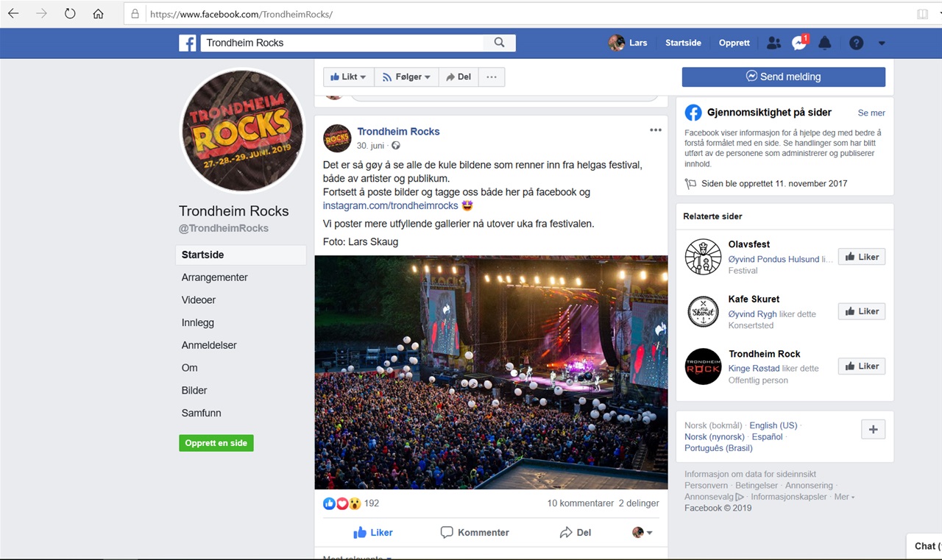Open the Trondheim Rock related page
The image size is (942, 560).
764,354
